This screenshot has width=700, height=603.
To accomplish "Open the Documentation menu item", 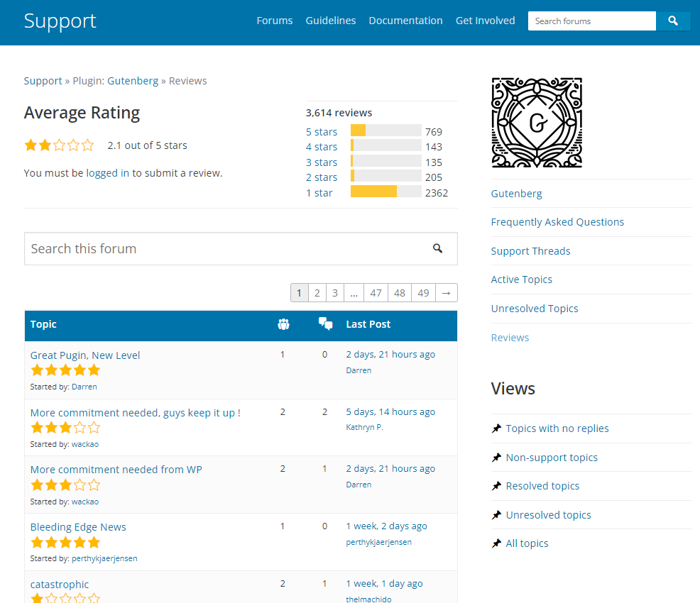I will coord(406,21).
